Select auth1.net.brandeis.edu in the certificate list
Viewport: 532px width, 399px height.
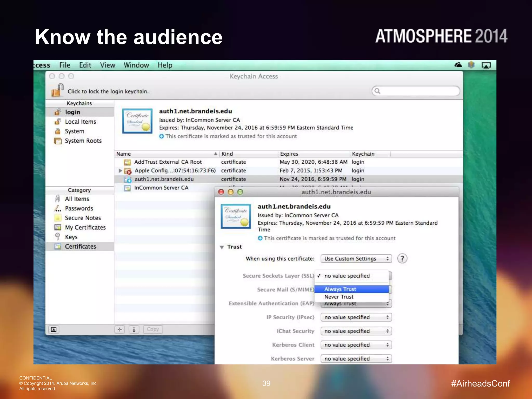tap(288, 179)
